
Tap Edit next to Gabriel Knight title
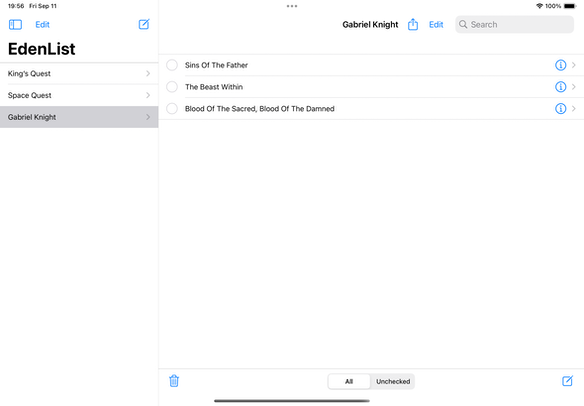(436, 25)
